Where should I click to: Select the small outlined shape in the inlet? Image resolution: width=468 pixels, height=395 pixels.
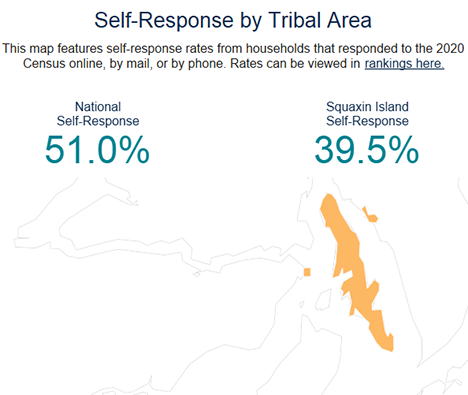[x=197, y=274]
